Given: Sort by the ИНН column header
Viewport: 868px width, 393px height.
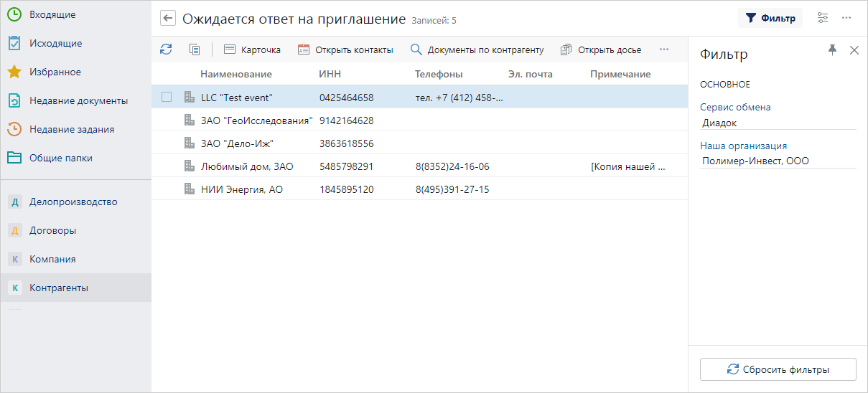Looking at the screenshot, I should point(330,74).
